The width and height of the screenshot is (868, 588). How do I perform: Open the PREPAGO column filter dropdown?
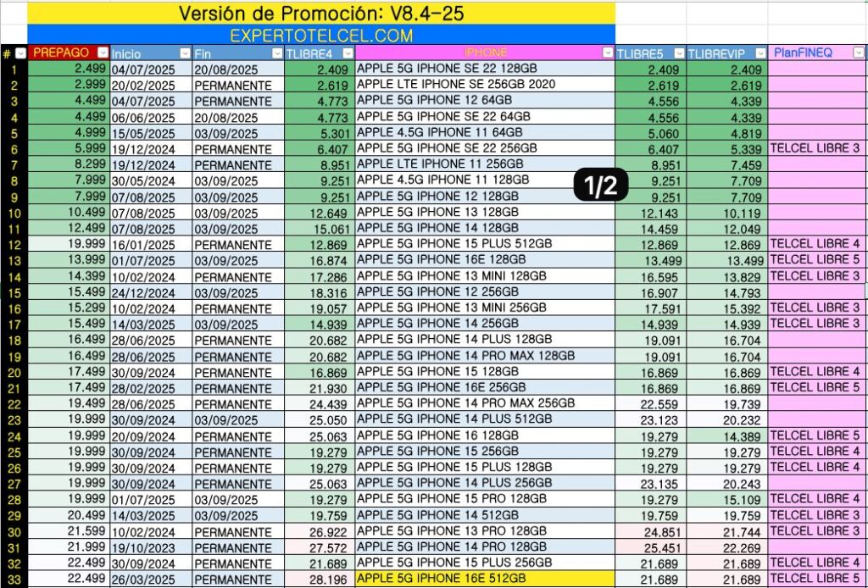[x=103, y=53]
